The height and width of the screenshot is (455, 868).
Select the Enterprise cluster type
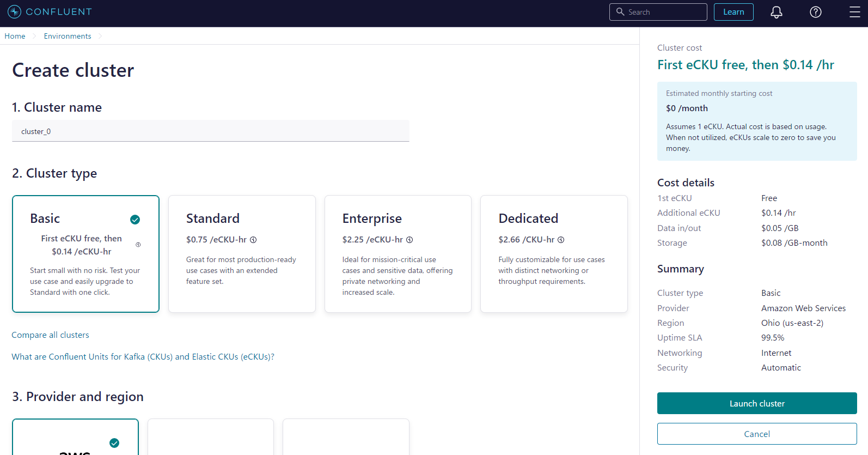tap(398, 254)
